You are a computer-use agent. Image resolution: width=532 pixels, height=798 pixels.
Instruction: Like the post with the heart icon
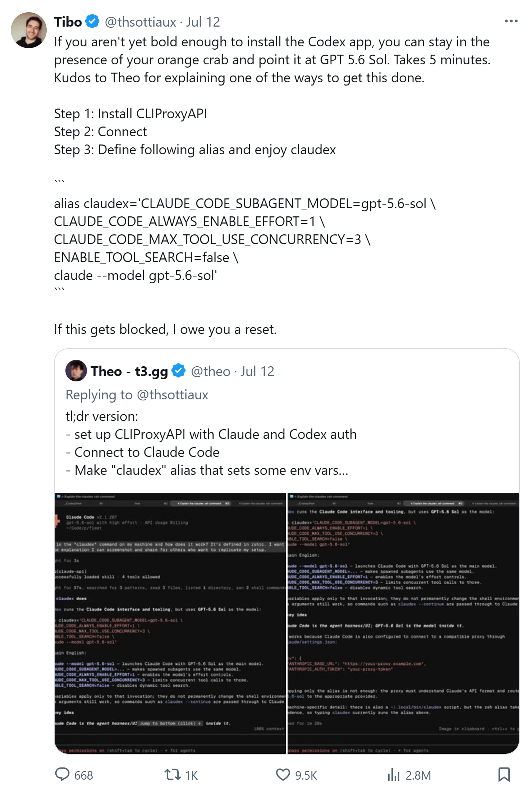pos(283,775)
